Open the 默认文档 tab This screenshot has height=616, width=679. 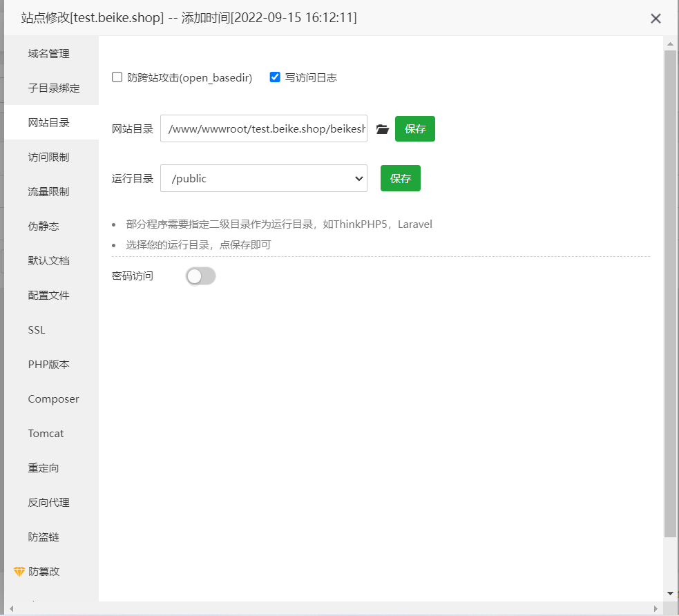click(52, 260)
